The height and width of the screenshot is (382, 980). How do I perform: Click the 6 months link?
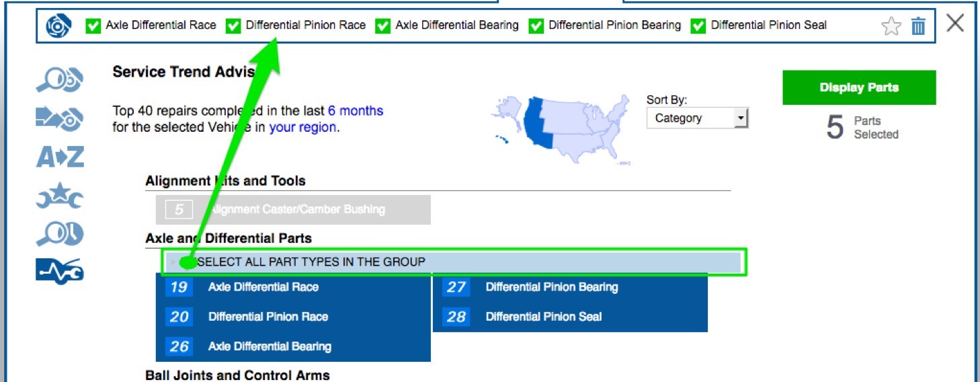[x=355, y=110]
